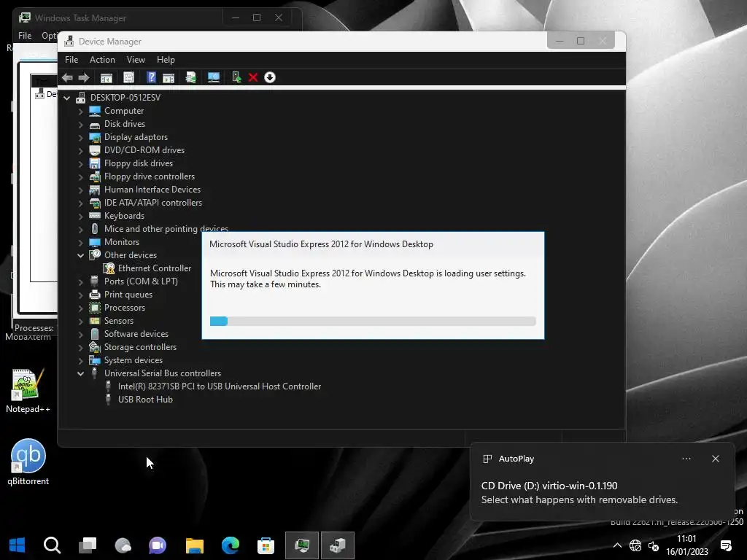747x560 pixels.
Task: Open Microsoft Store from the taskbar
Action: (266, 545)
